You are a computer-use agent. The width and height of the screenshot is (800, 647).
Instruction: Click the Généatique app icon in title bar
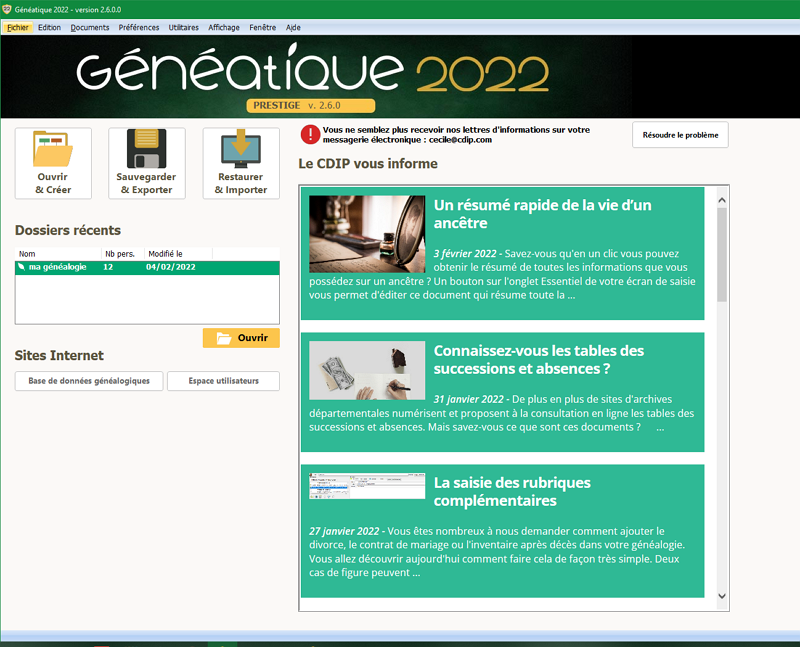tap(7, 9)
